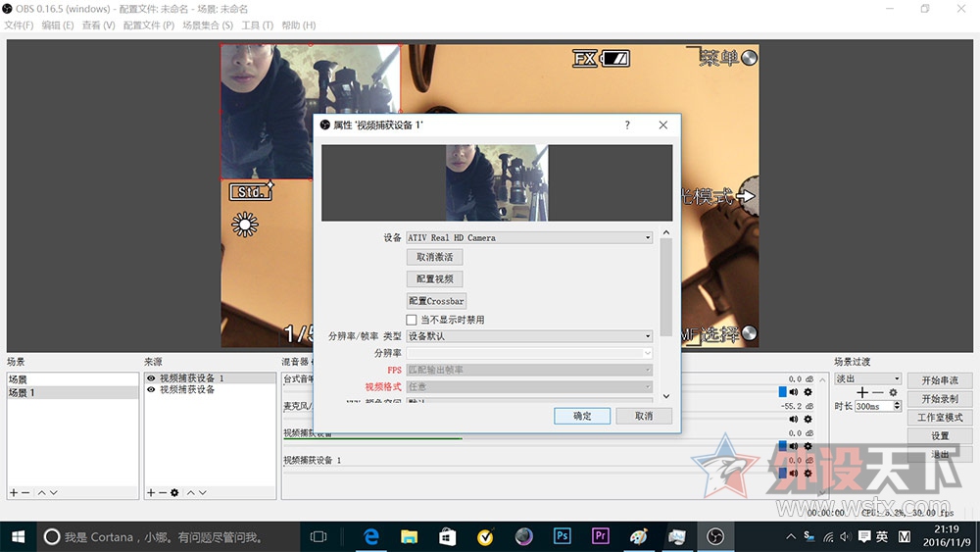Remove the scene transition with the minus icon

point(878,392)
